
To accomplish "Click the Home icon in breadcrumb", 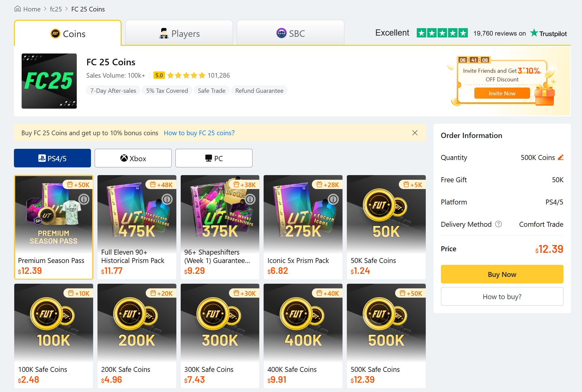I will [18, 9].
